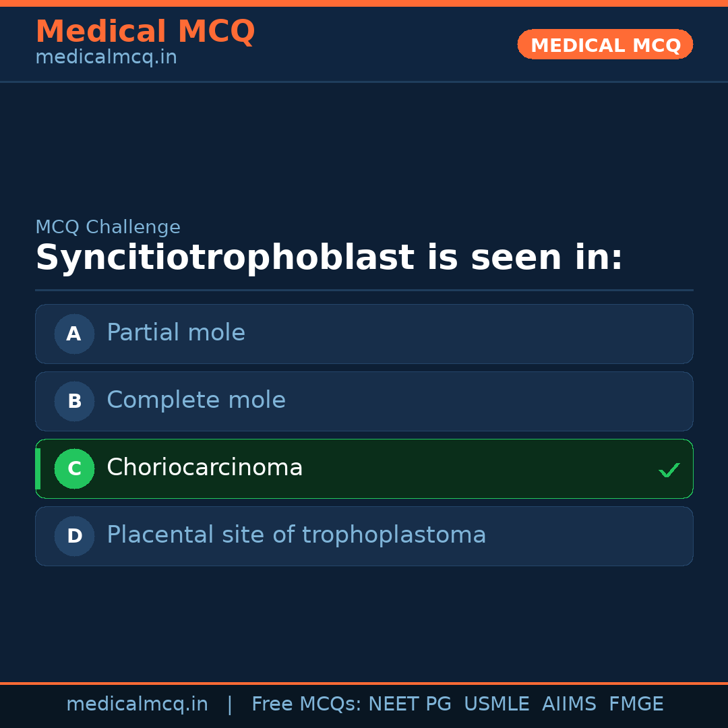Click "Free MCQs:" text in the footer
The image size is (728, 728).
307,704
